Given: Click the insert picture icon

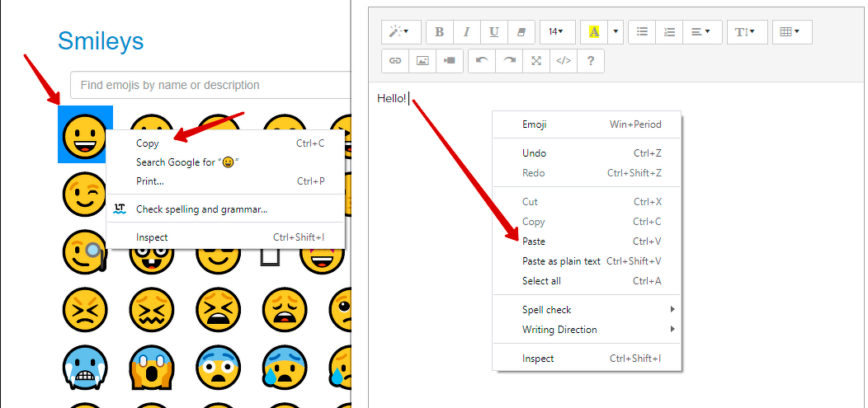Looking at the screenshot, I should coord(422,61).
